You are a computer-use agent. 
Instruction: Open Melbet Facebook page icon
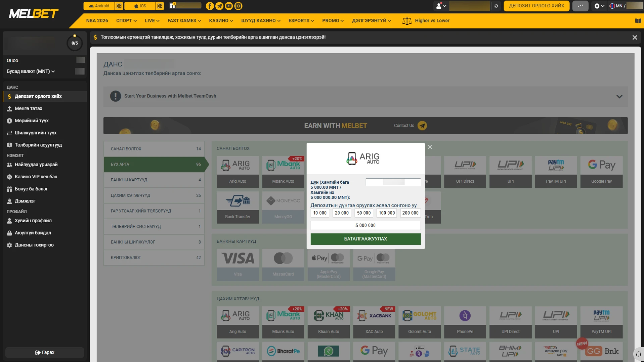click(x=210, y=6)
